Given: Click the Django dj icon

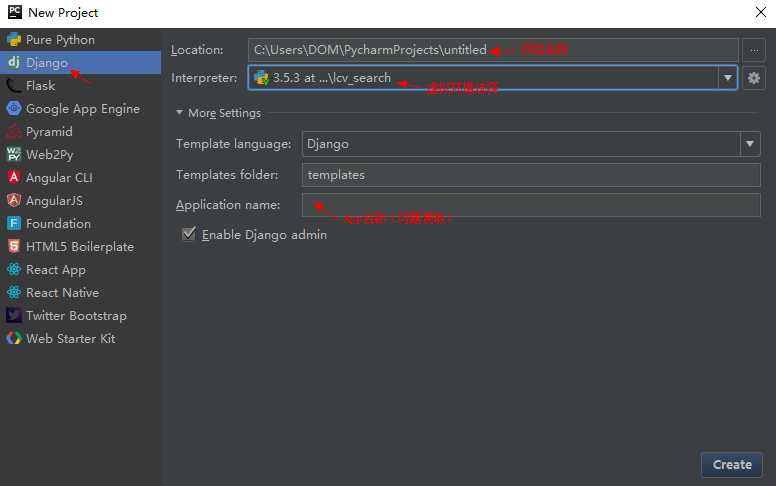Looking at the screenshot, I should pyautogui.click(x=14, y=62).
